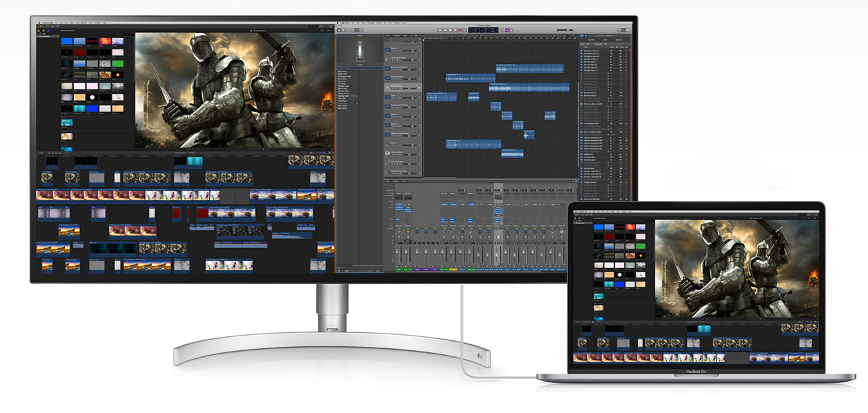Image resolution: width=868 pixels, height=413 pixels.
Task: Click knights viewer image on MacBook screen
Action: click(737, 268)
